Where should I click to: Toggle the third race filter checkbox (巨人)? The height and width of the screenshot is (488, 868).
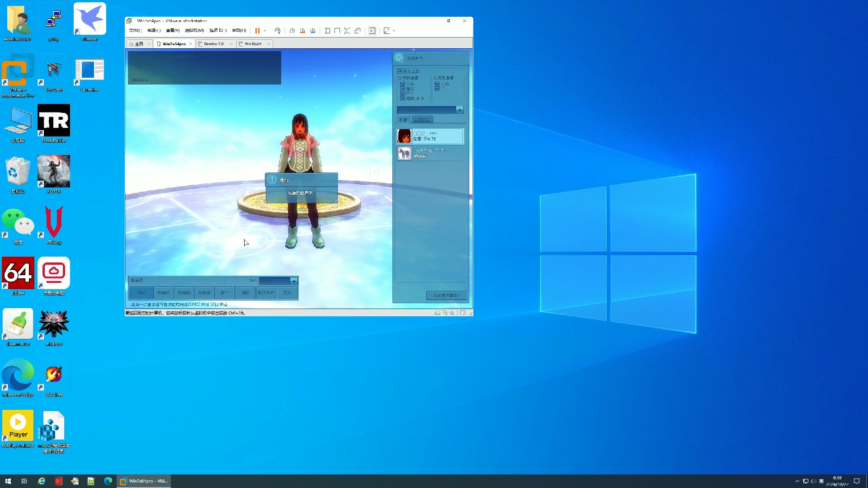(x=402, y=94)
